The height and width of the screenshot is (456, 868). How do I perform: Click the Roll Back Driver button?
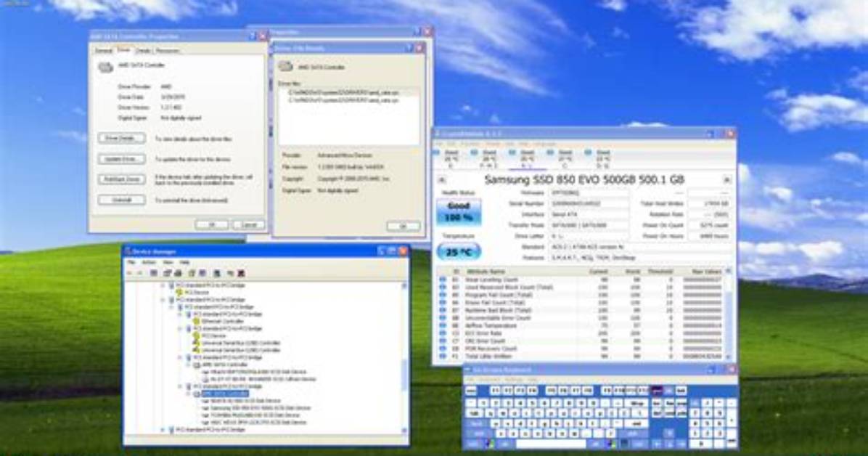point(122,179)
